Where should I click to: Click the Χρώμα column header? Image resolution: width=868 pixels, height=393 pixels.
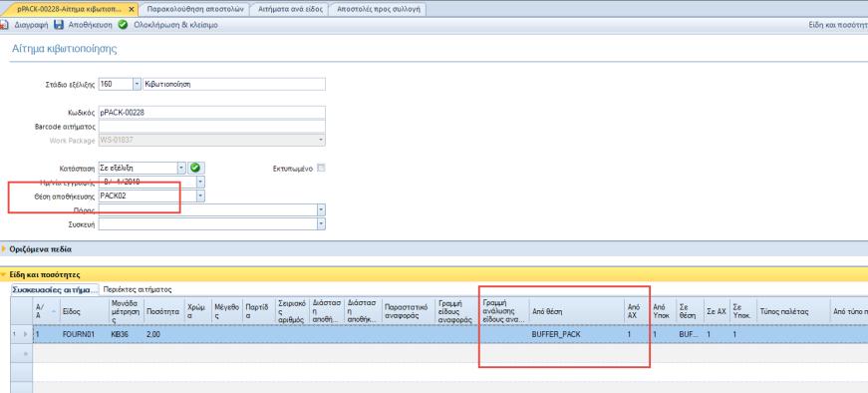[197, 311]
